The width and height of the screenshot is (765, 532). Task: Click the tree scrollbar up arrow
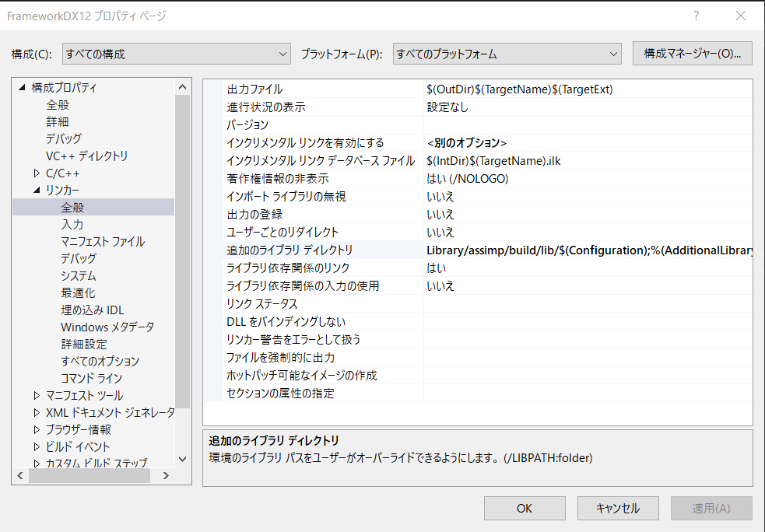182,87
